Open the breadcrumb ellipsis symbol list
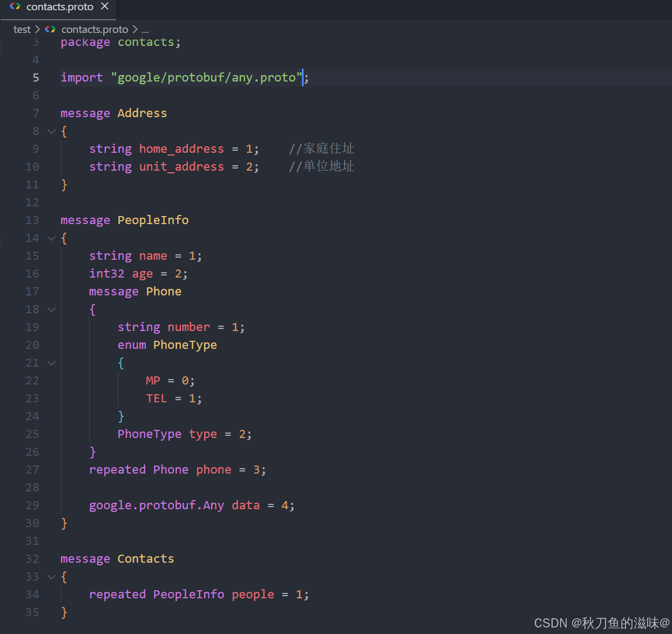 point(145,29)
